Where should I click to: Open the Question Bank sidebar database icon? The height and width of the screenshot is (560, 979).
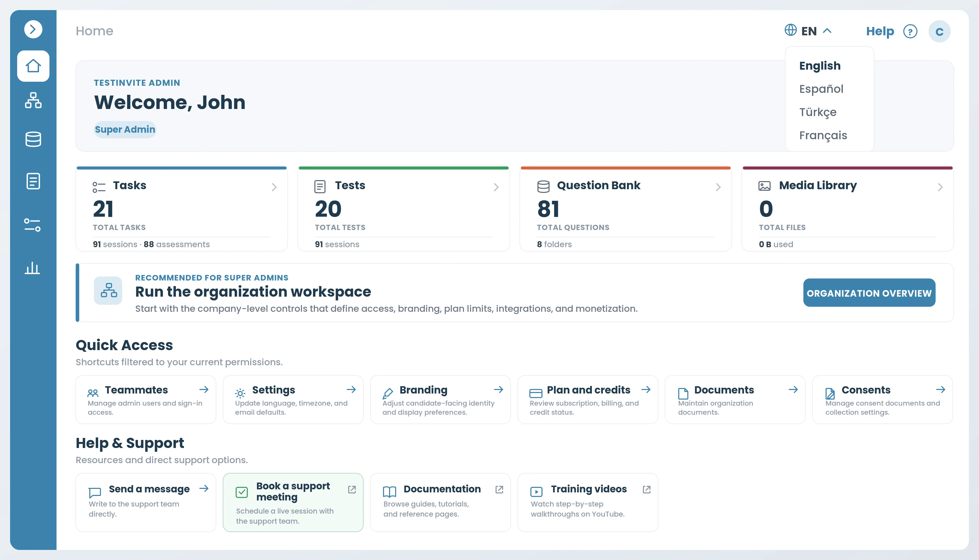[33, 139]
